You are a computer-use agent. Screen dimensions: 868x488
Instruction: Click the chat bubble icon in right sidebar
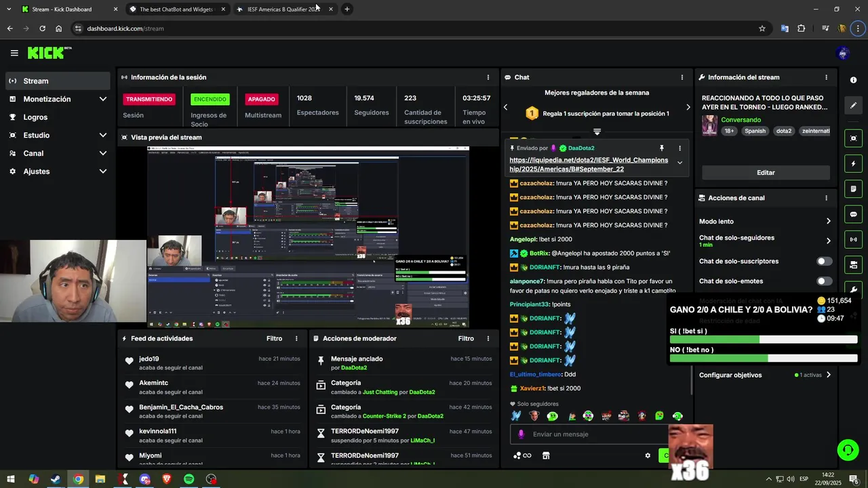pos(853,214)
